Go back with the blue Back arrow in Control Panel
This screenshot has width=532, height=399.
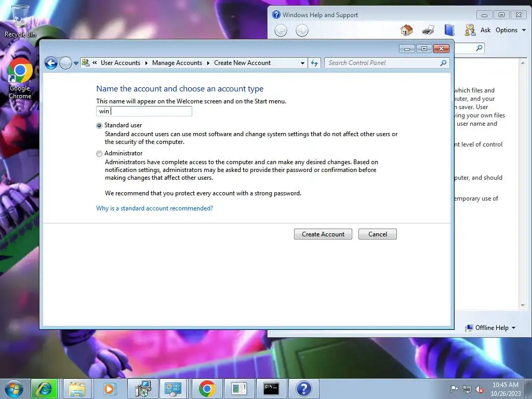pos(51,63)
